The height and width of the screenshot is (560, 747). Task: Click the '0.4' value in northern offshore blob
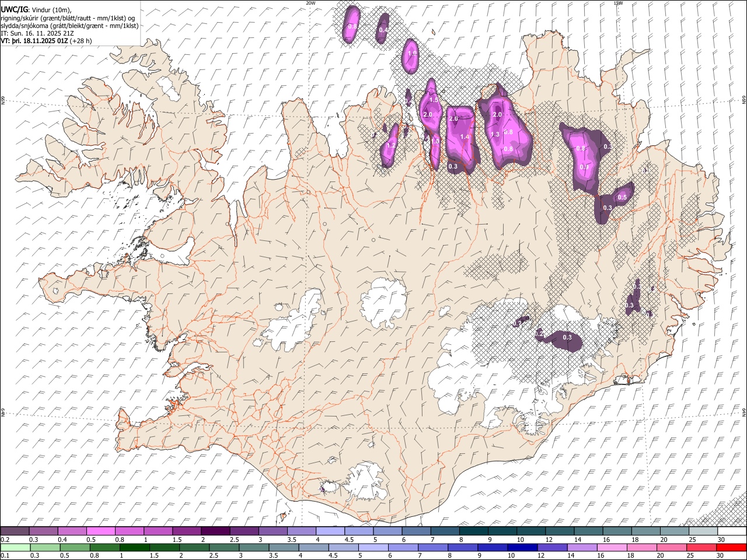point(383,30)
